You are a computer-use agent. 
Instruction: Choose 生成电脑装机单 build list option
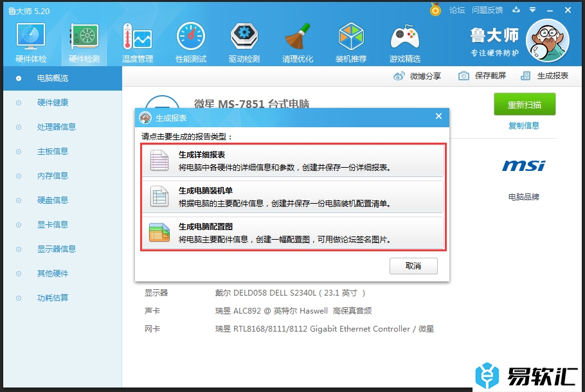point(293,197)
